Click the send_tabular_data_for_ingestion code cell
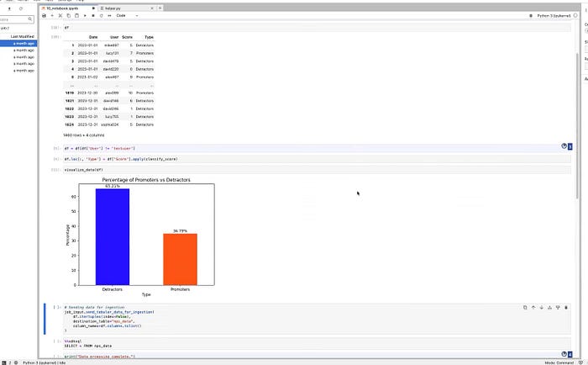The image size is (588, 365). pyautogui.click(x=317, y=319)
